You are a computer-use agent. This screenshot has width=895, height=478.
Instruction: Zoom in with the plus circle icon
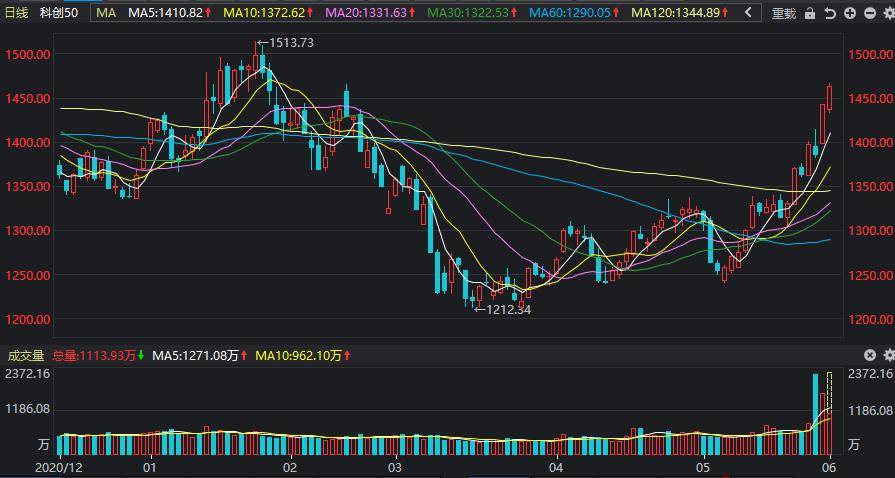tap(850, 13)
